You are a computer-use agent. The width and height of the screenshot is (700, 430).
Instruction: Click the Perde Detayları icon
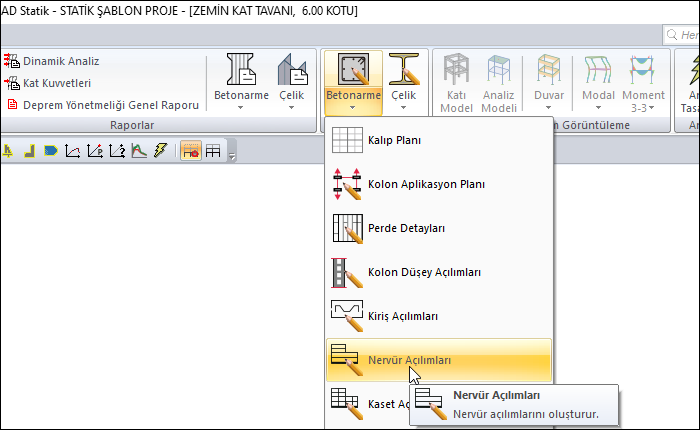[346, 228]
